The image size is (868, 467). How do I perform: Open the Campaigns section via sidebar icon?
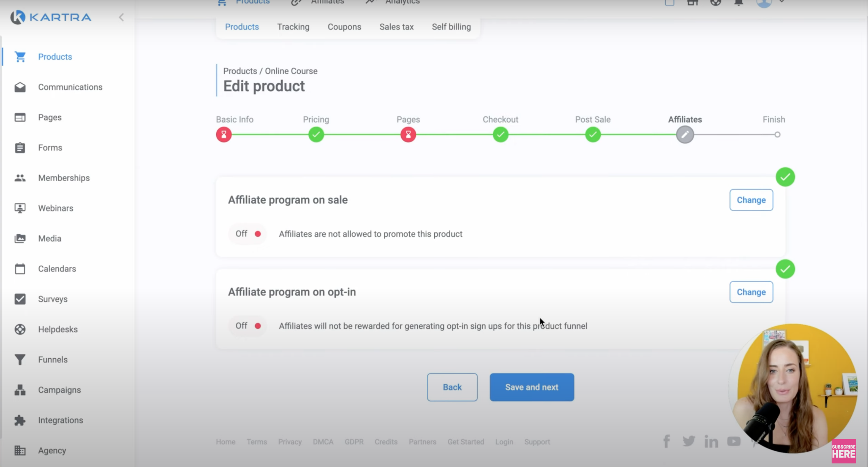(20, 390)
